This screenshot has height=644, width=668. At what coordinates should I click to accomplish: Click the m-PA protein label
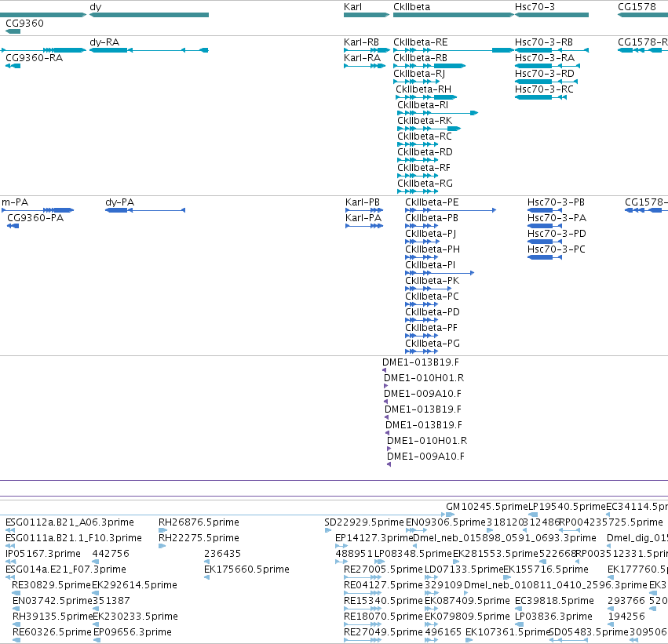click(15, 202)
